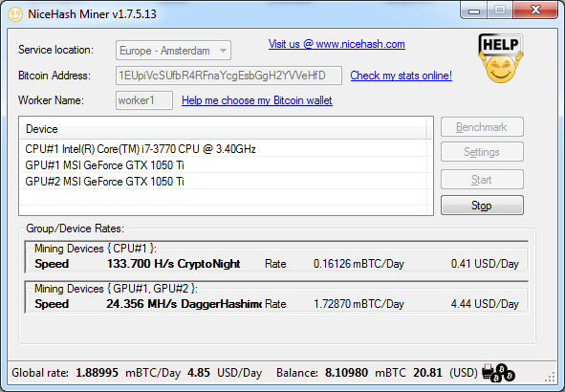This screenshot has height=392, width=565.
Task: Click the 4.44 USD/Day value
Action: click(x=485, y=304)
